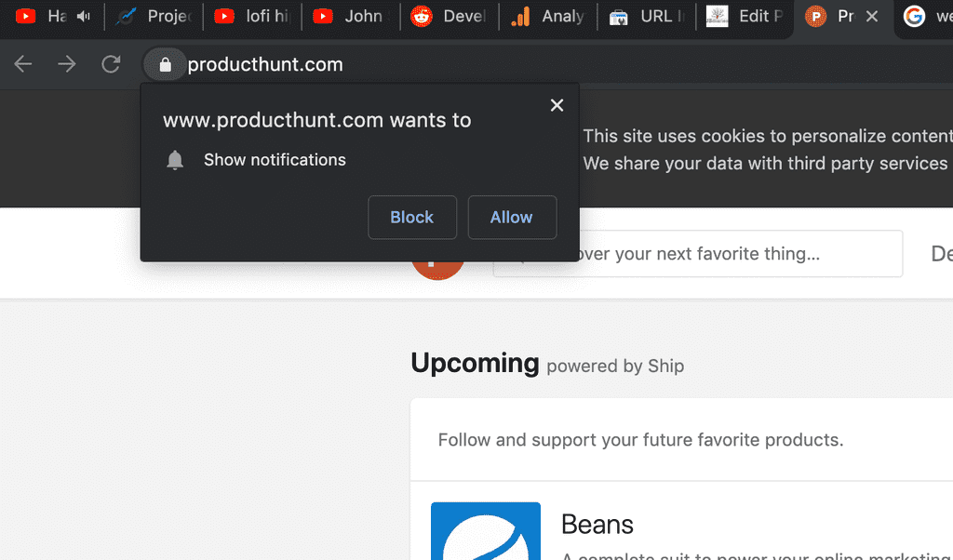Viewport: 953px width, 560px height.
Task: Click the browser forward arrow
Action: tap(67, 64)
